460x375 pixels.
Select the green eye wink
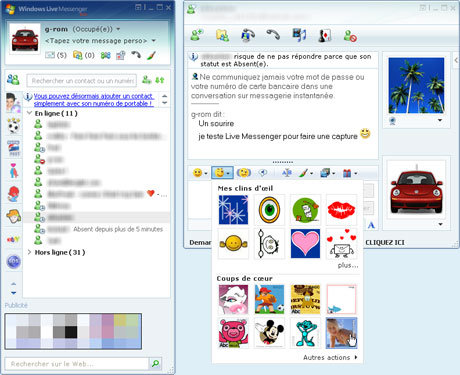269,210
